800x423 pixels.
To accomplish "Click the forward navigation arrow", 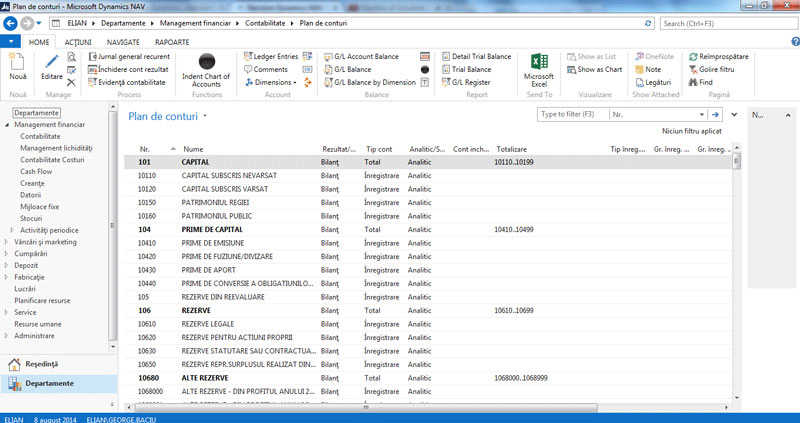I will (27, 23).
